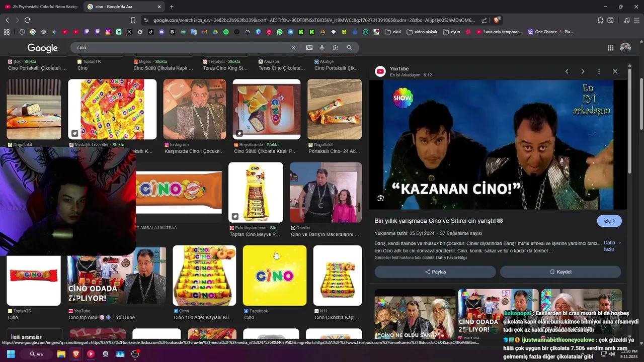Expand description with Daha fazla
Screen dimensions: 644x362
coord(612,246)
